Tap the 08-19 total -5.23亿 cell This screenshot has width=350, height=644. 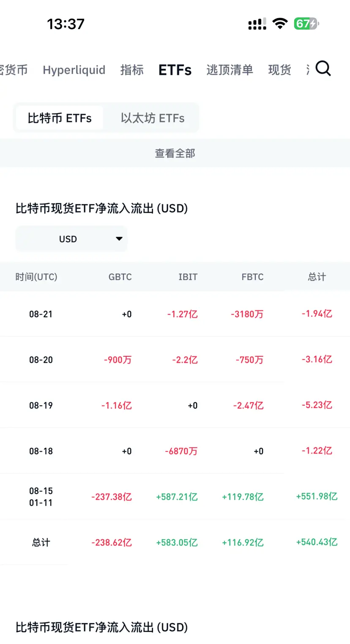coord(317,405)
